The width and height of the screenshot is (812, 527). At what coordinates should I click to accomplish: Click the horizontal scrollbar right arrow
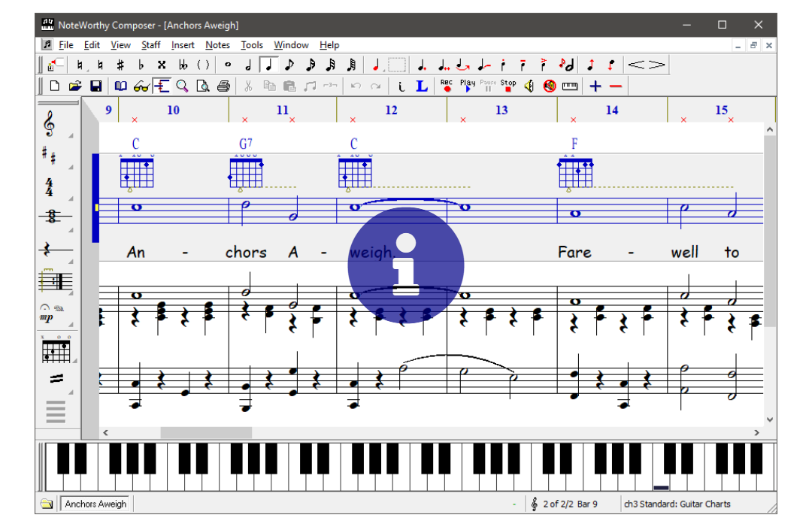pyautogui.click(x=756, y=432)
